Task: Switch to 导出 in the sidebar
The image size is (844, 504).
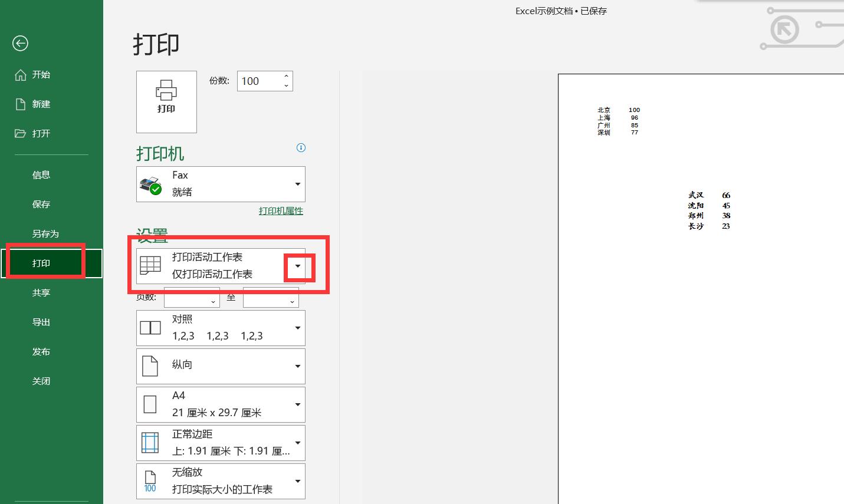Action: pos(41,322)
